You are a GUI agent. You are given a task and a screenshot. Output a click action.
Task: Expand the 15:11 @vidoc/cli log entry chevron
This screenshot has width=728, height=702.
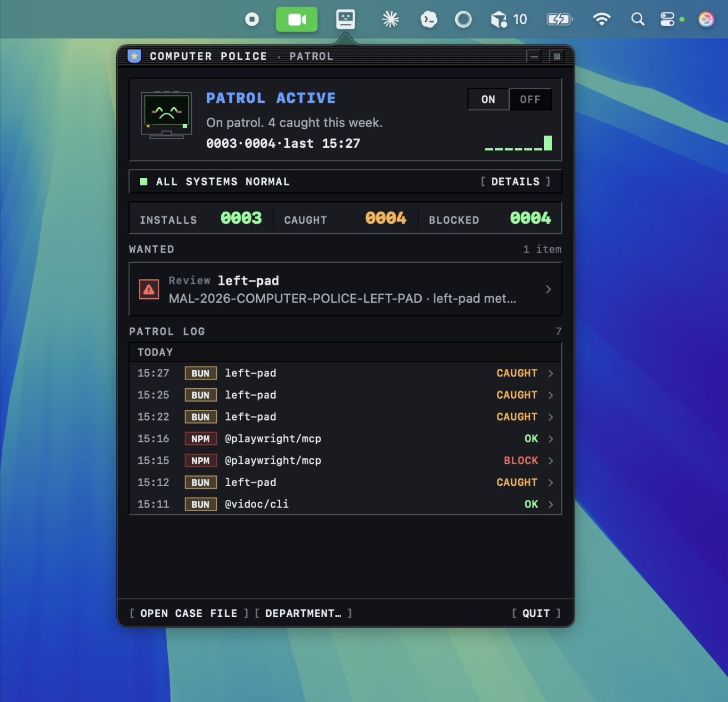tap(551, 504)
